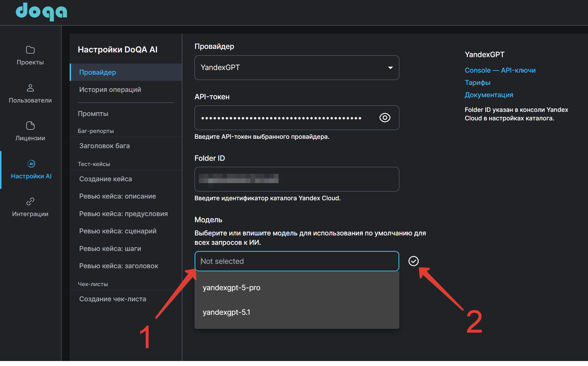Focus the Модель 'Not selected' input

coord(297,261)
